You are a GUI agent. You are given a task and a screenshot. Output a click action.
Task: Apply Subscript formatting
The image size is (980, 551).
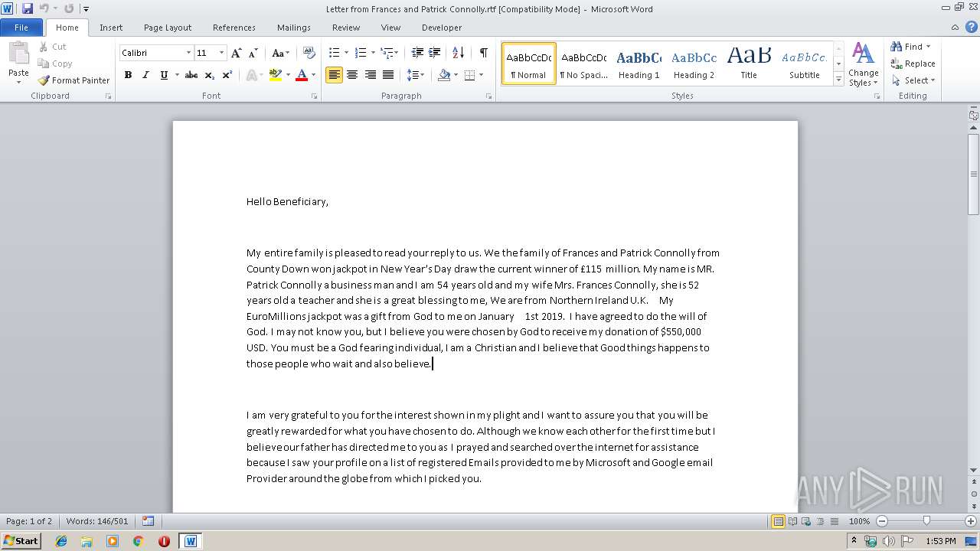coord(210,75)
